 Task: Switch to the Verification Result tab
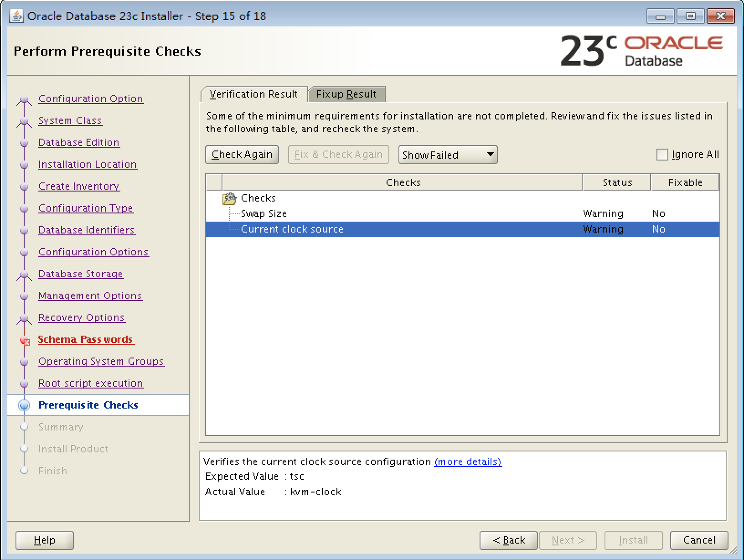tap(254, 94)
